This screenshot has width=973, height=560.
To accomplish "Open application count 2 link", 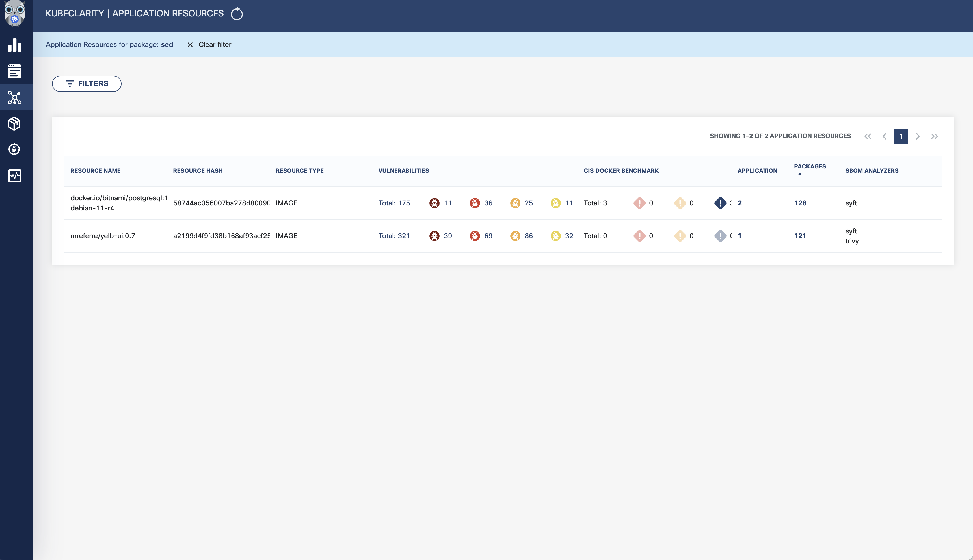I will point(740,203).
